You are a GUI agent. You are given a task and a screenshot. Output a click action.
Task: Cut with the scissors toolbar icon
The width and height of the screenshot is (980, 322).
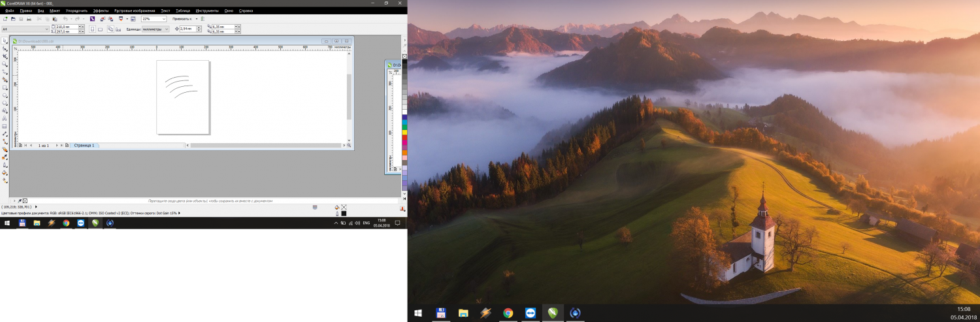(39, 19)
